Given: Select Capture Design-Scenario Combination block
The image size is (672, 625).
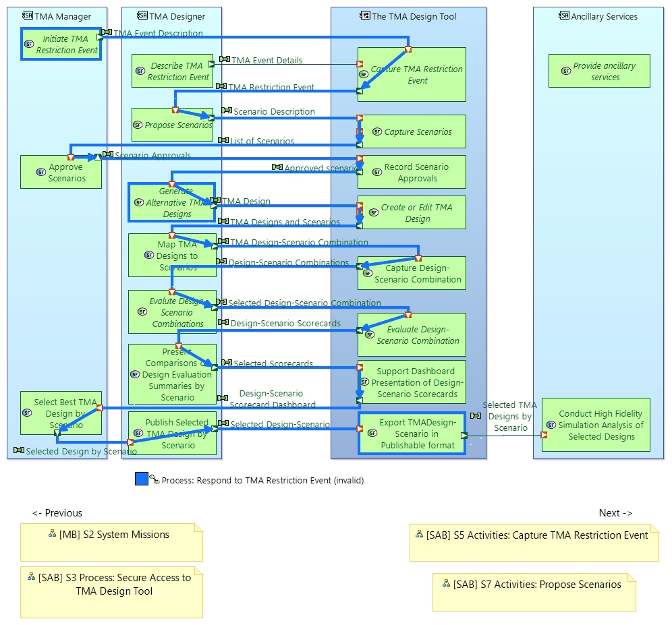Looking at the screenshot, I should pyautogui.click(x=412, y=273).
